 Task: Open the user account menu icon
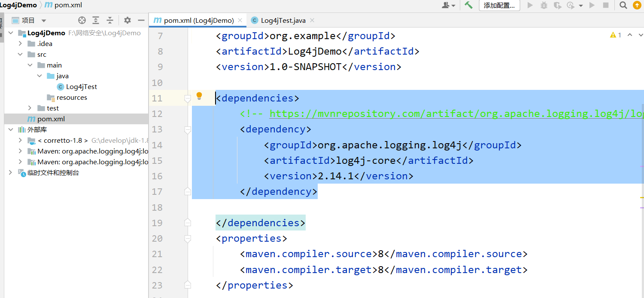click(x=448, y=5)
